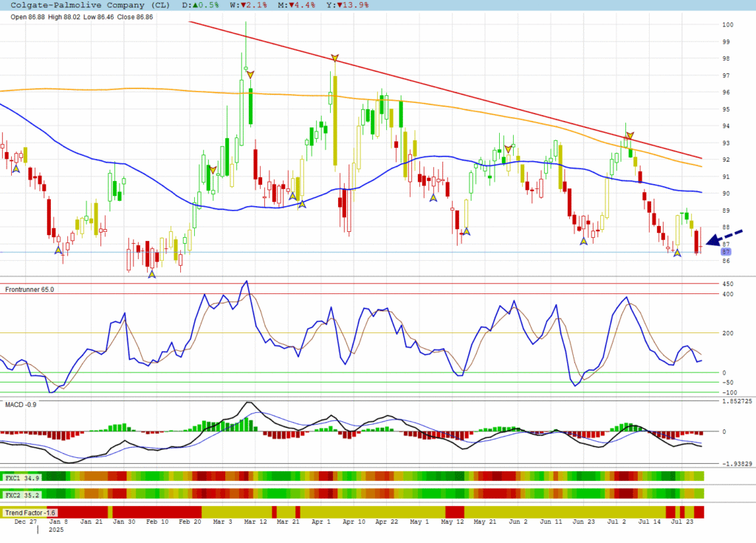Click the Jan 8 date label
This screenshot has height=543, width=756.
click(x=59, y=522)
